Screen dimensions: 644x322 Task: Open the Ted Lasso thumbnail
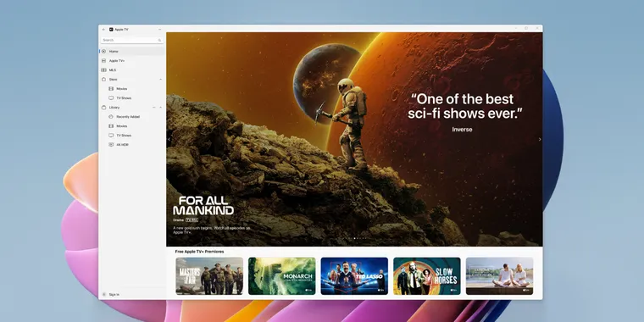354,276
